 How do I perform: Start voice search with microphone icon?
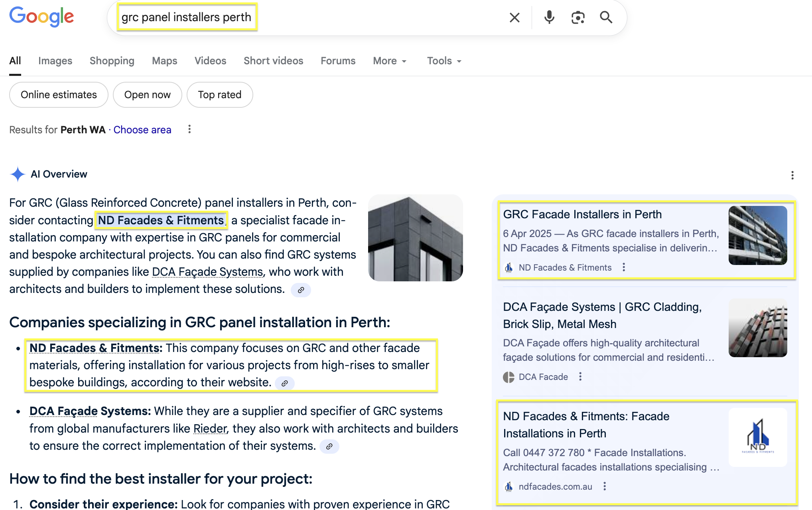pos(549,18)
